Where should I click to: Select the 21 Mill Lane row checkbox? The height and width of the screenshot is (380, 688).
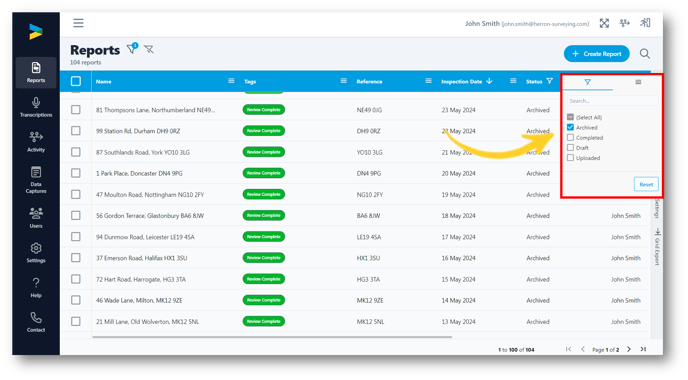click(76, 321)
